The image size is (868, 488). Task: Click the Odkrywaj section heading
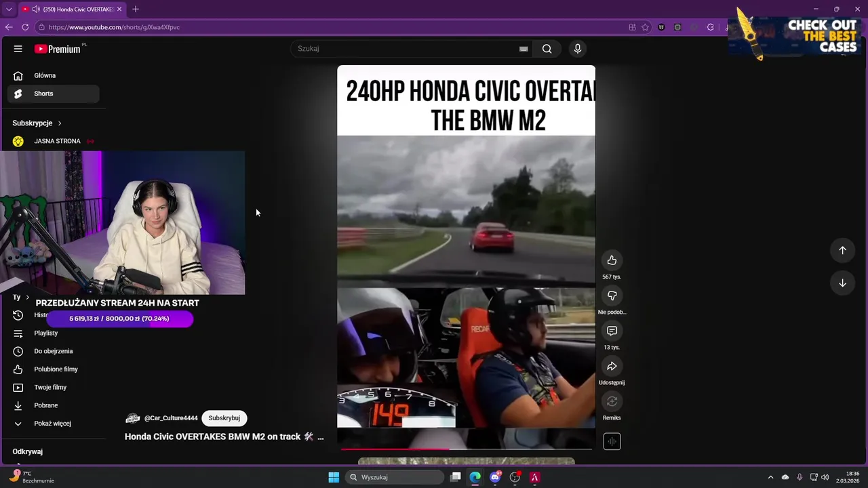tap(27, 451)
